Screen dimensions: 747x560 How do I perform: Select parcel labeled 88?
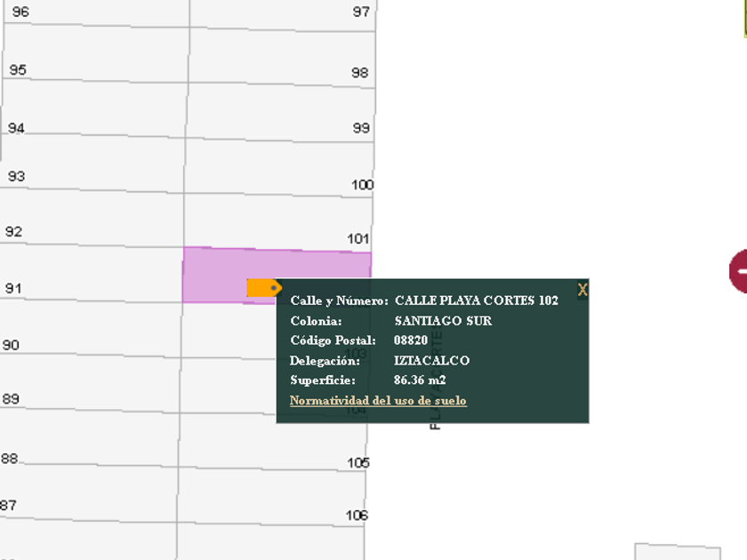coord(88,438)
